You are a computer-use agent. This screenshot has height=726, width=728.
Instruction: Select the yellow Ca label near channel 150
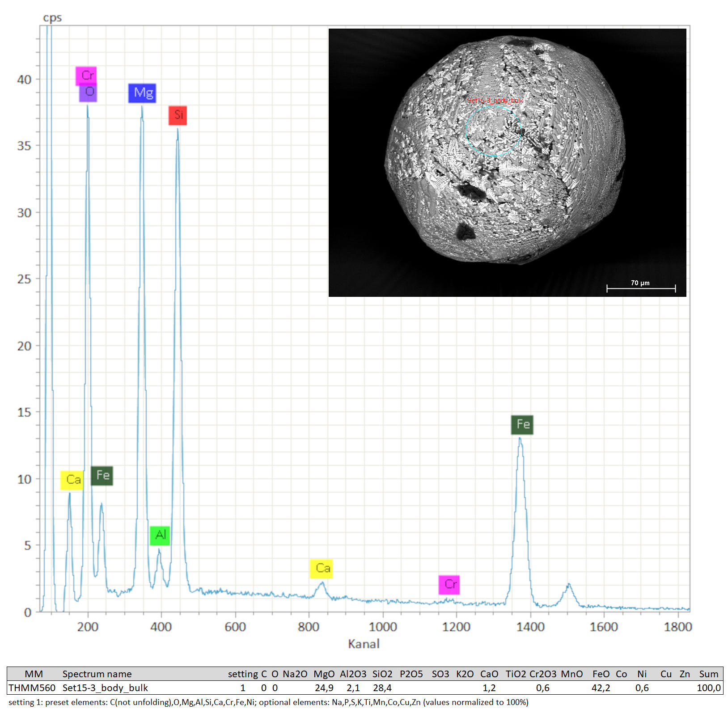click(72, 480)
